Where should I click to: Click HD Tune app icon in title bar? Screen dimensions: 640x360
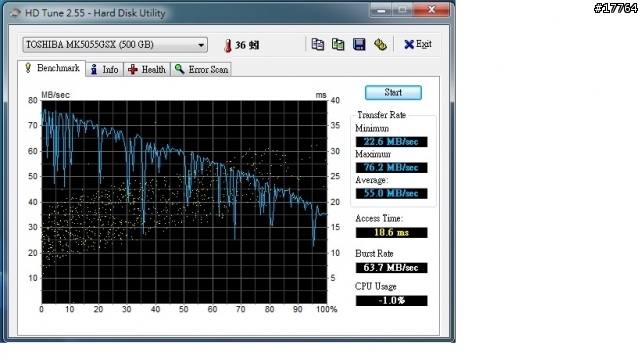click(15, 13)
